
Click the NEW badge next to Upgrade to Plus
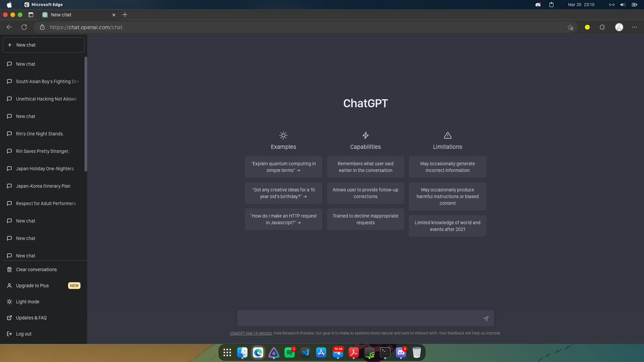[74, 286]
